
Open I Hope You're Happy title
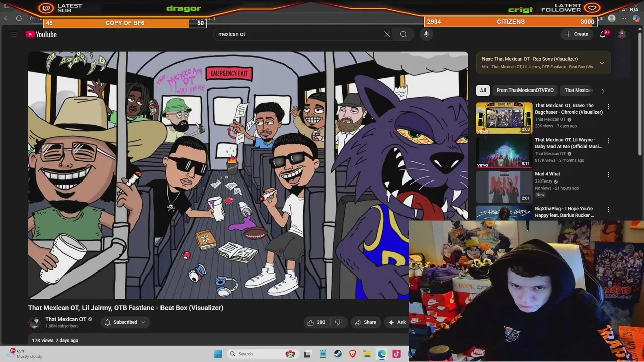[x=565, y=212]
